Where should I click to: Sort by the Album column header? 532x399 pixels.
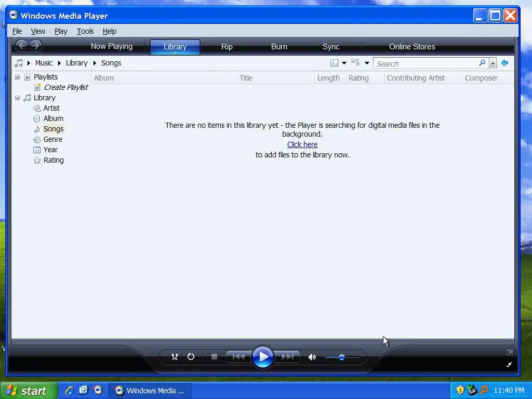click(153, 78)
